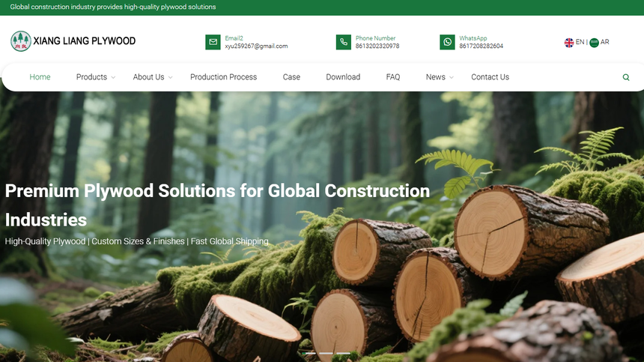This screenshot has height=362, width=644.
Task: Click the XIANG LIANG PLYWOOD brand name
Action: (x=84, y=41)
